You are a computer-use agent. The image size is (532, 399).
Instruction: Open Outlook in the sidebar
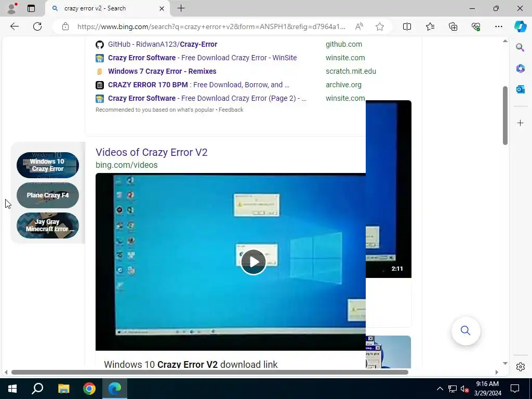(x=520, y=89)
